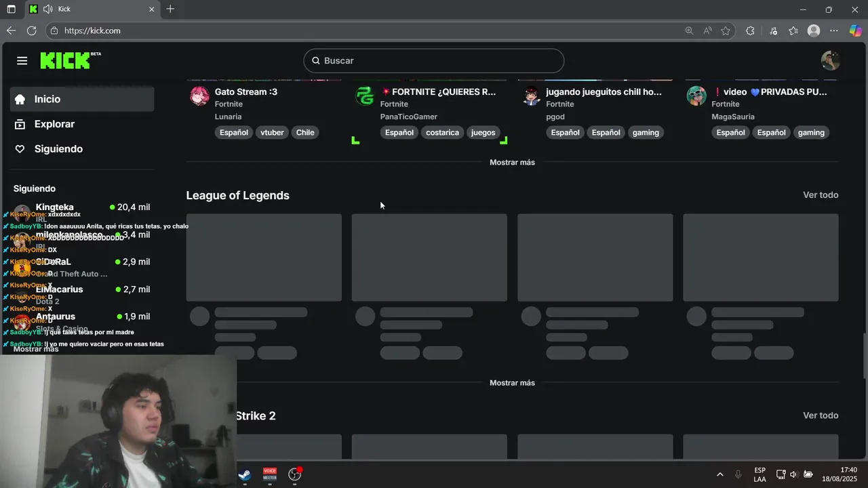This screenshot has width=868, height=488.
Task: Open Steam from the taskbar
Action: coord(245,474)
